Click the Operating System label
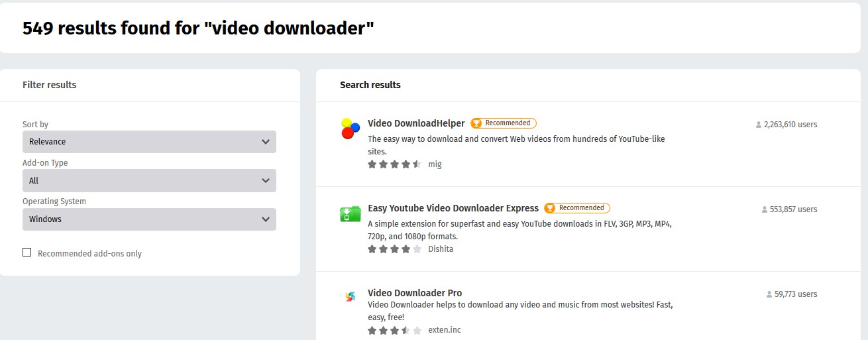Image resolution: width=868 pixels, height=340 pixels. 54,201
